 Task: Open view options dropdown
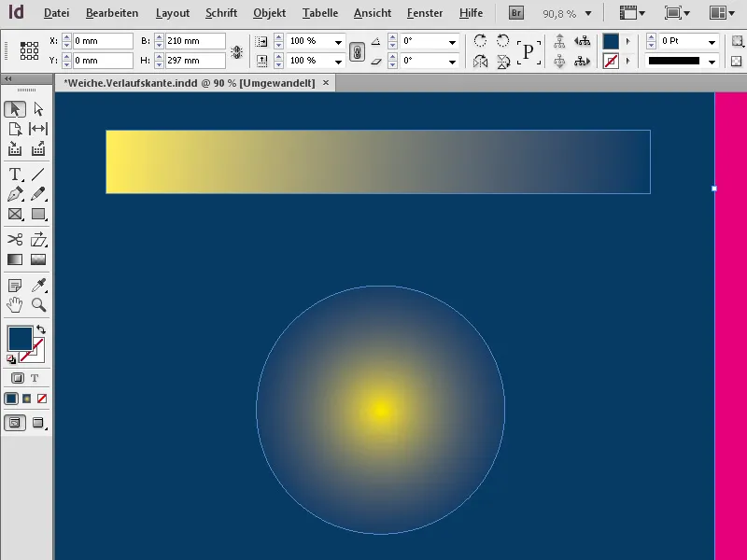632,13
